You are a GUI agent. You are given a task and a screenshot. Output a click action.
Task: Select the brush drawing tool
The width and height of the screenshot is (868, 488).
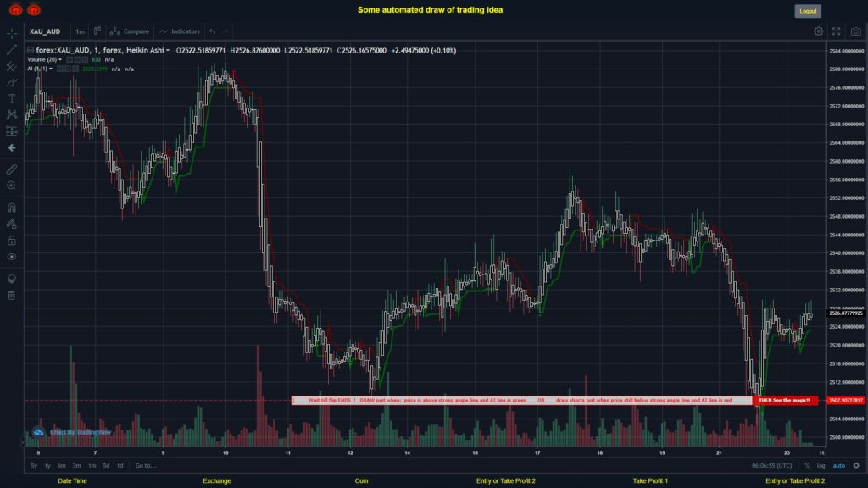coord(12,82)
